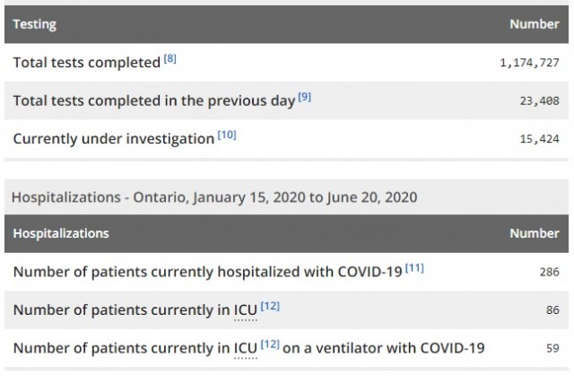Open footnote [10] for Currently under investigation

[227, 135]
